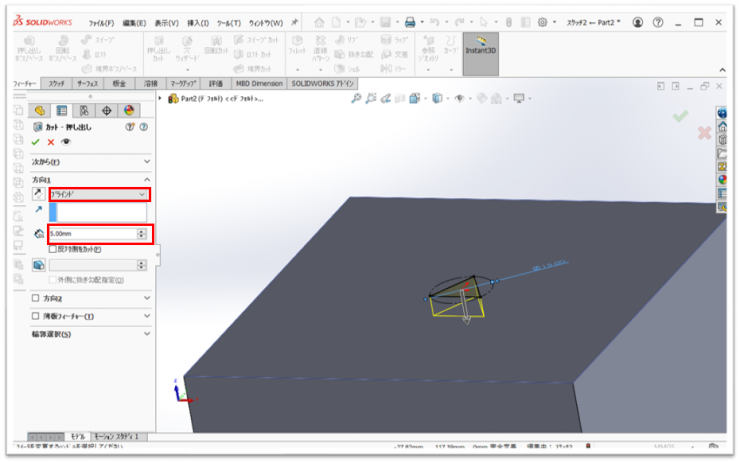Open the DisplayManager color ball tab
740x463 pixels.
(x=128, y=110)
